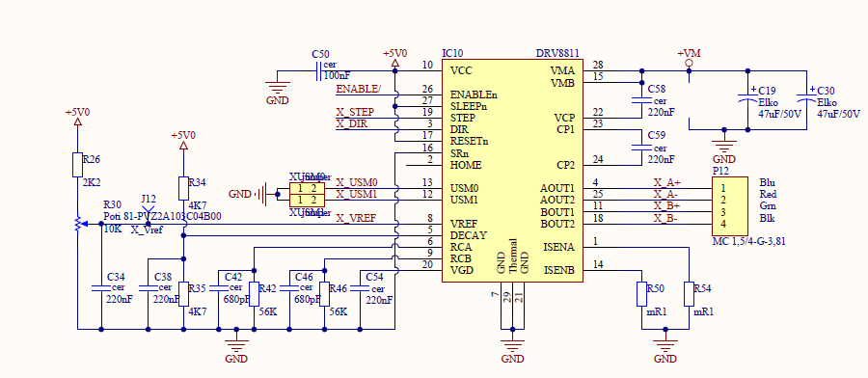
Task: Click the DRV8811 IC10 yellow body
Action: tap(512, 171)
